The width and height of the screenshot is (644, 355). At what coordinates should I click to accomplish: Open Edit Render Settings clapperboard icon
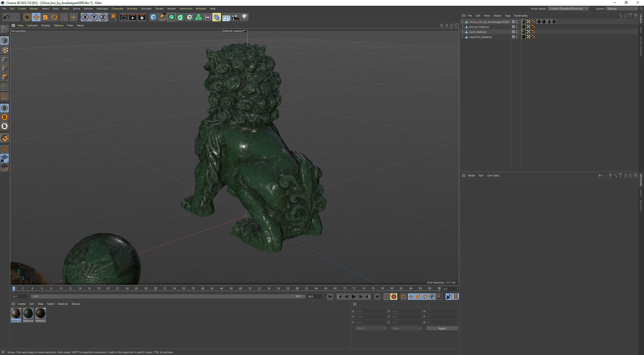click(x=142, y=17)
